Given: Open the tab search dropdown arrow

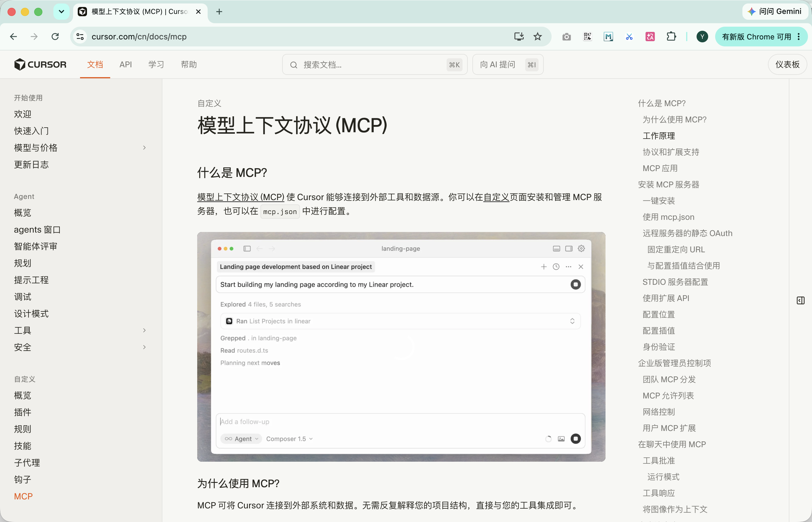Looking at the screenshot, I should point(61,12).
